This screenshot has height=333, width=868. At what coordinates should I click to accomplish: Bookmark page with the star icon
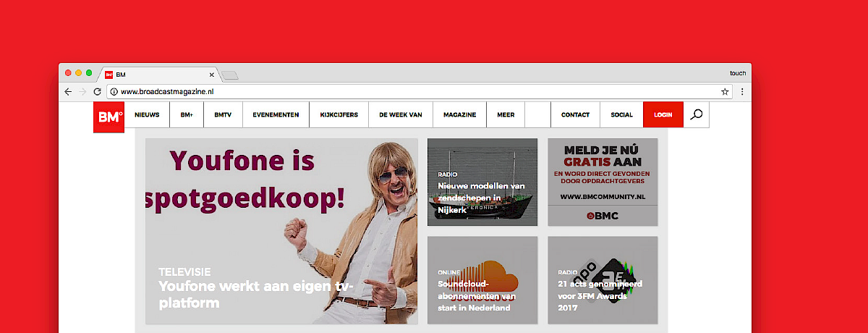click(725, 92)
